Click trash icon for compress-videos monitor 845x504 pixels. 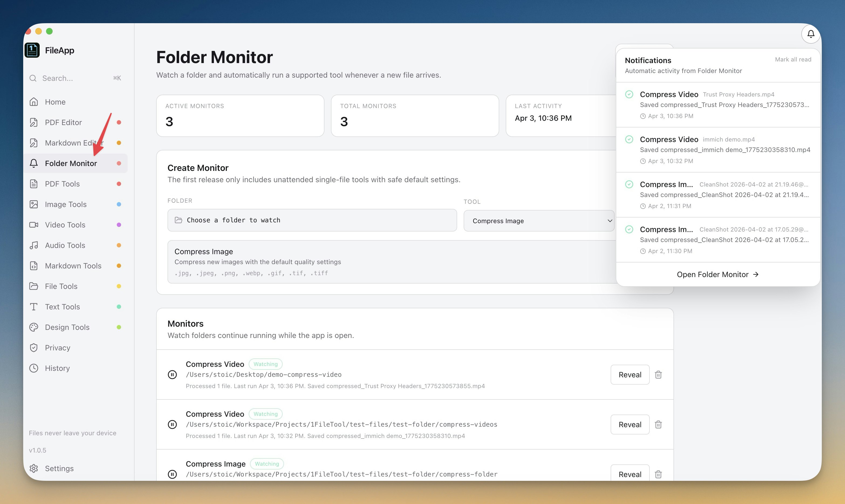[x=658, y=424]
